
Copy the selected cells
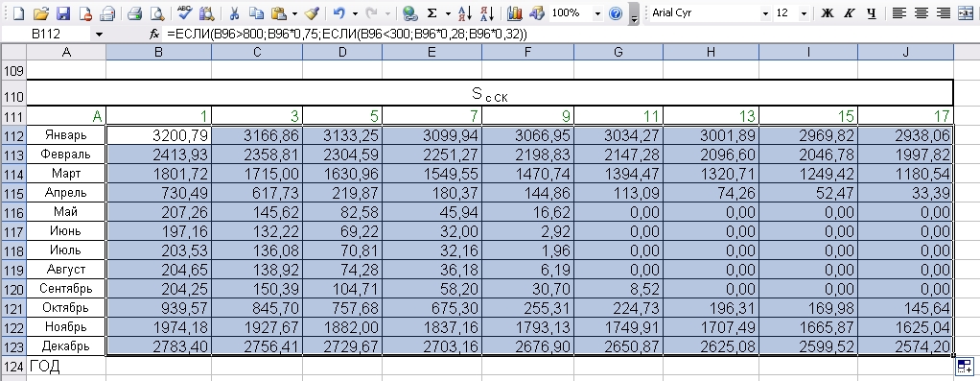click(256, 12)
